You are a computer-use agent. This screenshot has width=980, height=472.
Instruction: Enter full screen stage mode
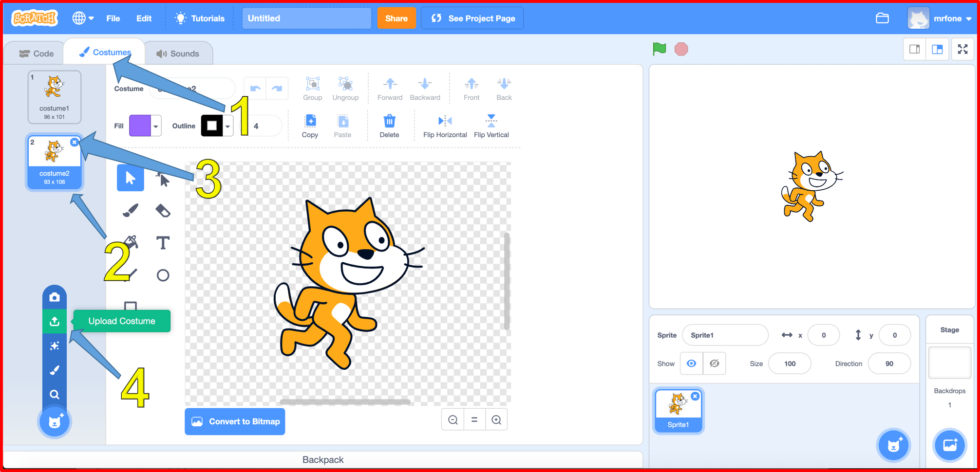point(963,49)
